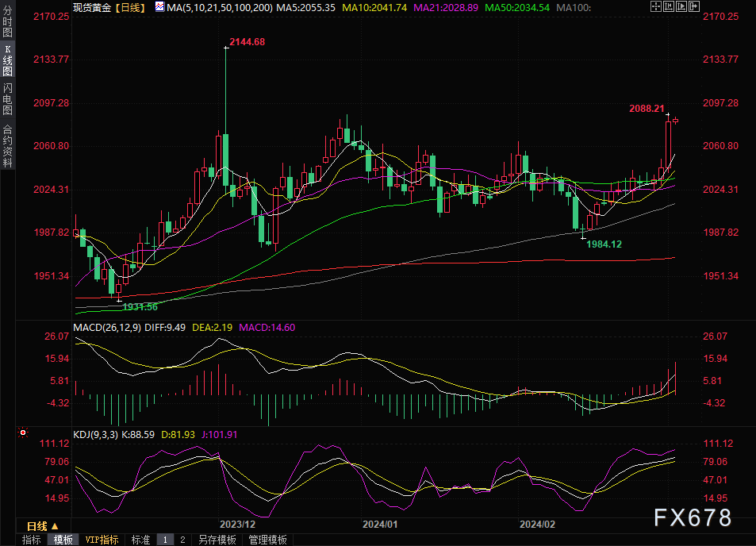Click the 2144.68 high price marker
The height and width of the screenshot is (546, 756).
(x=247, y=41)
